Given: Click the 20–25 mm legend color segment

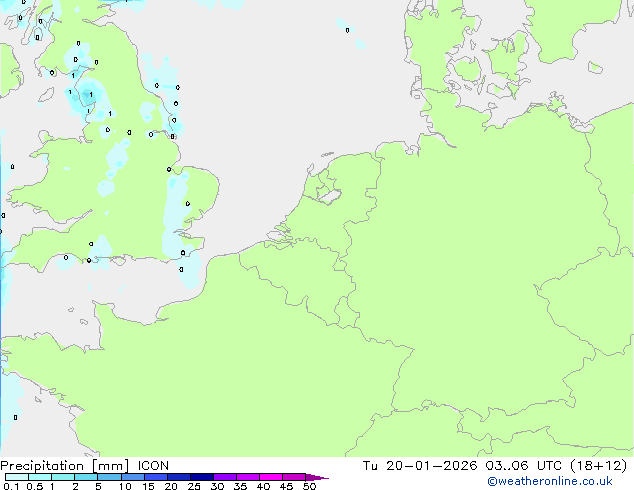Looking at the screenshot, I should click(x=179, y=477).
